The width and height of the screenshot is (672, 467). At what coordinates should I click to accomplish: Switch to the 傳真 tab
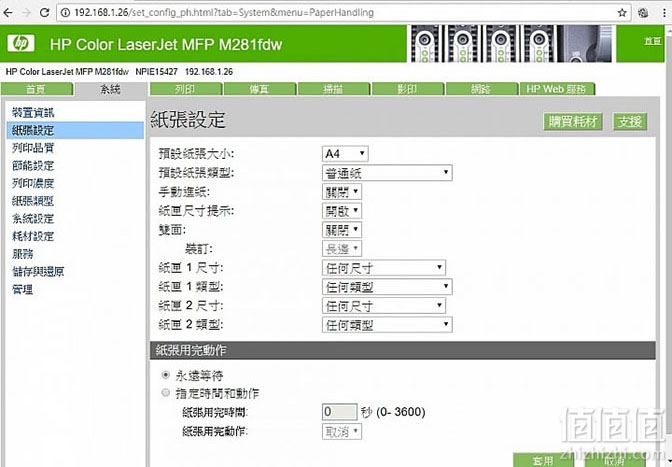[x=260, y=89]
